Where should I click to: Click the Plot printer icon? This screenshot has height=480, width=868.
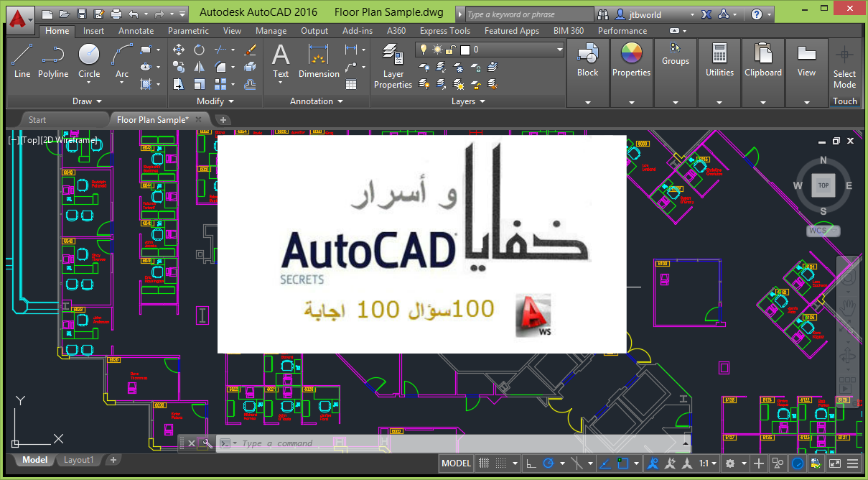[x=116, y=14]
